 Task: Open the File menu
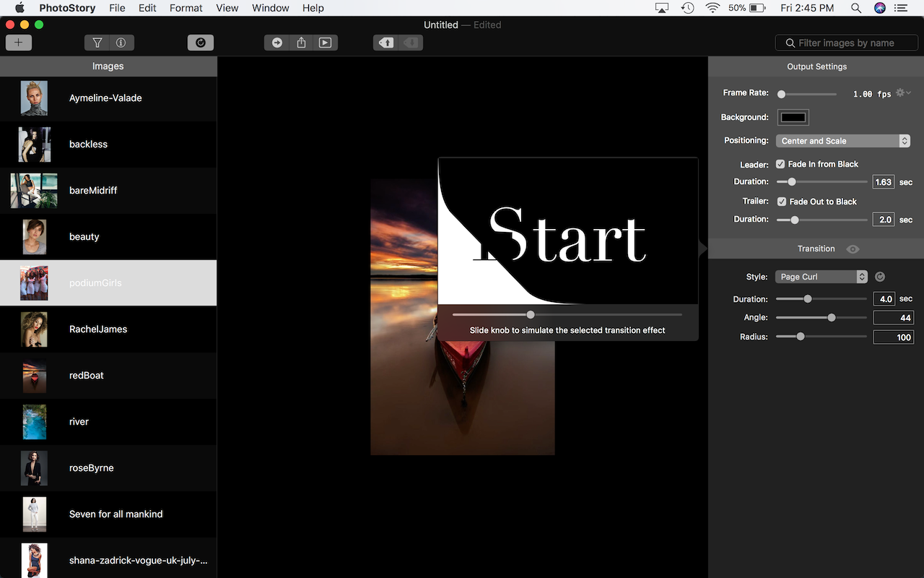click(x=117, y=8)
